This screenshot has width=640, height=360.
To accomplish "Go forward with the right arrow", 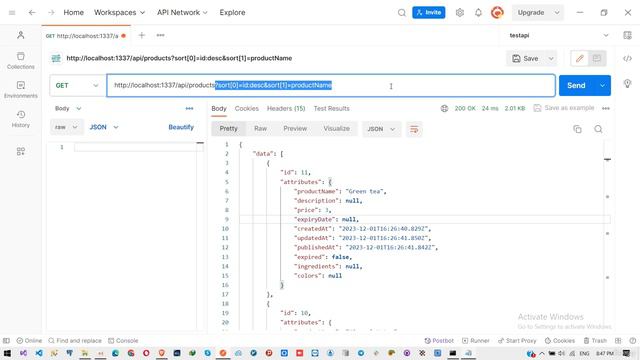I will click(x=51, y=13).
